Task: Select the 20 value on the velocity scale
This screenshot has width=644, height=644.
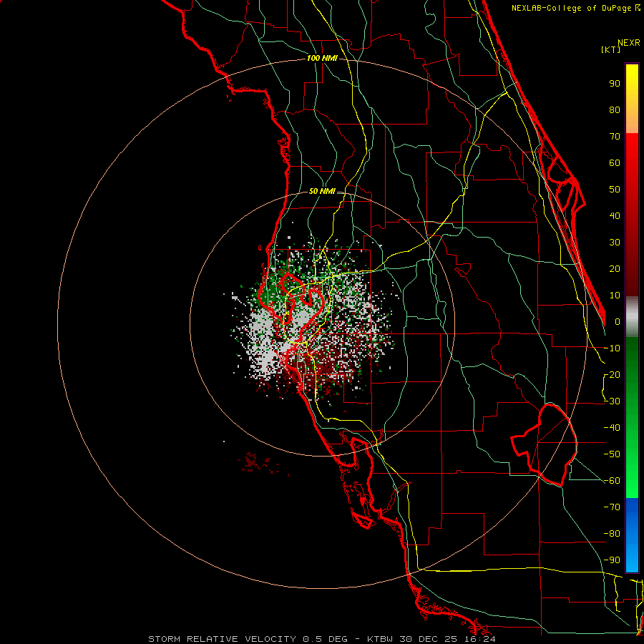Action: point(615,268)
